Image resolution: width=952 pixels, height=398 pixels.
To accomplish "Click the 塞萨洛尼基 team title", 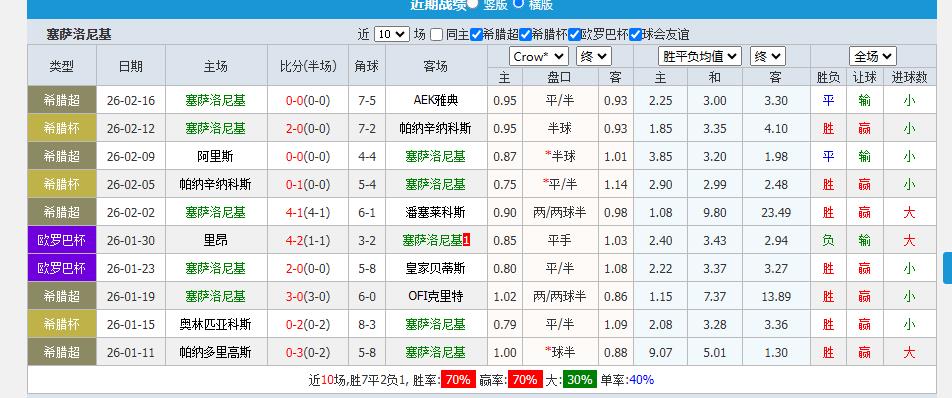I will [79, 35].
